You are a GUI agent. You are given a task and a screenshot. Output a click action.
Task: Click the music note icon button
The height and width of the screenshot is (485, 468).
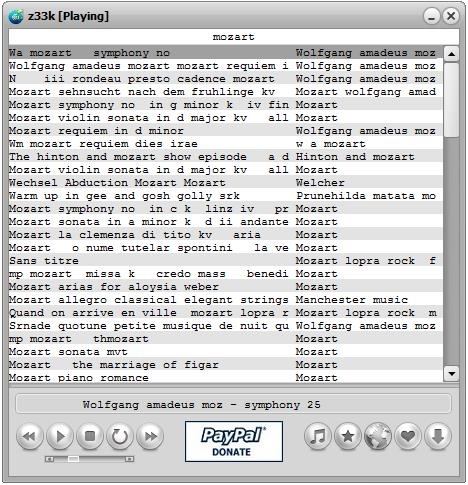[318, 436]
